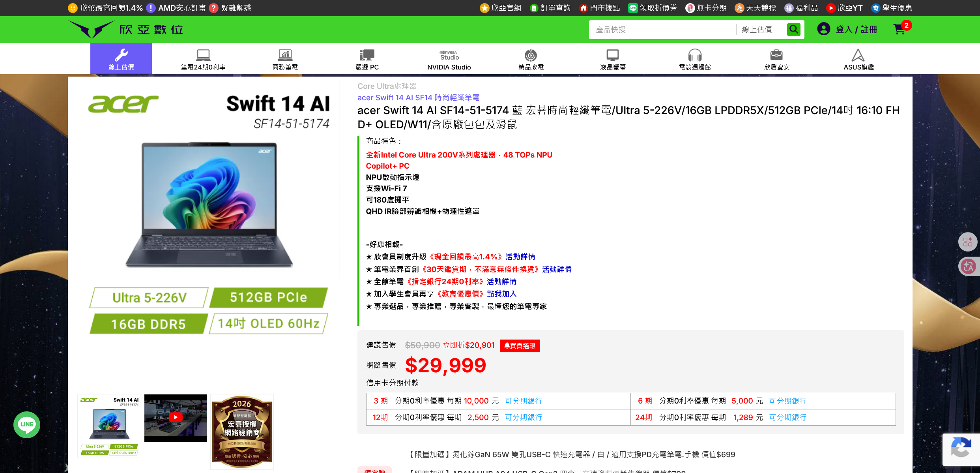980x473 pixels.
Task: Open 電競週邊館 headphone category
Action: coord(695,59)
